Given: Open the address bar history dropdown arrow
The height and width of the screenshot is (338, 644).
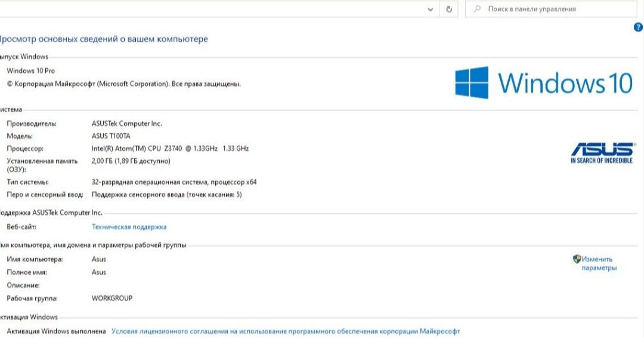Looking at the screenshot, I should coord(430,9).
